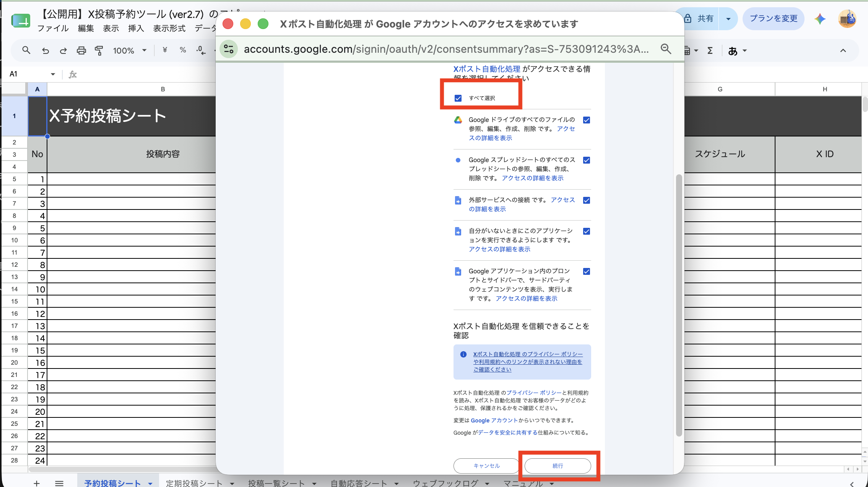The height and width of the screenshot is (487, 868).
Task: Select row 10 header
Action: pos(15,240)
